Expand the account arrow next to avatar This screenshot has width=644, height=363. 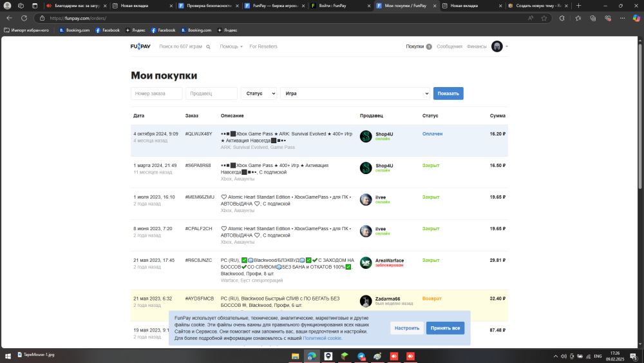(506, 46)
